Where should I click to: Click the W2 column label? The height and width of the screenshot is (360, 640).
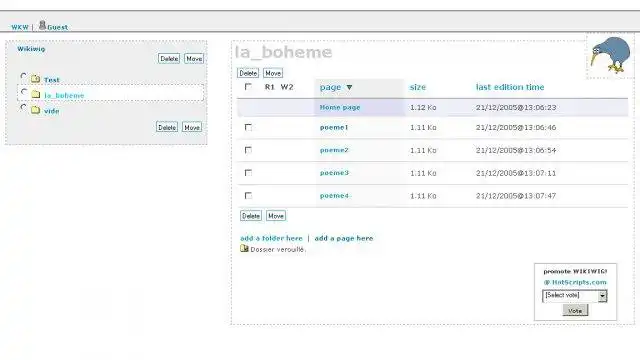tap(287, 87)
